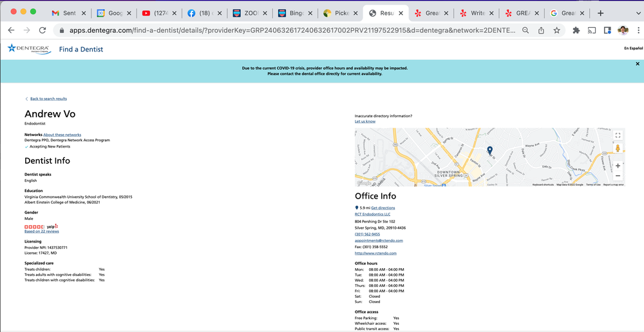
Task: Click the Yelp star rating logo
Action: (x=41, y=226)
